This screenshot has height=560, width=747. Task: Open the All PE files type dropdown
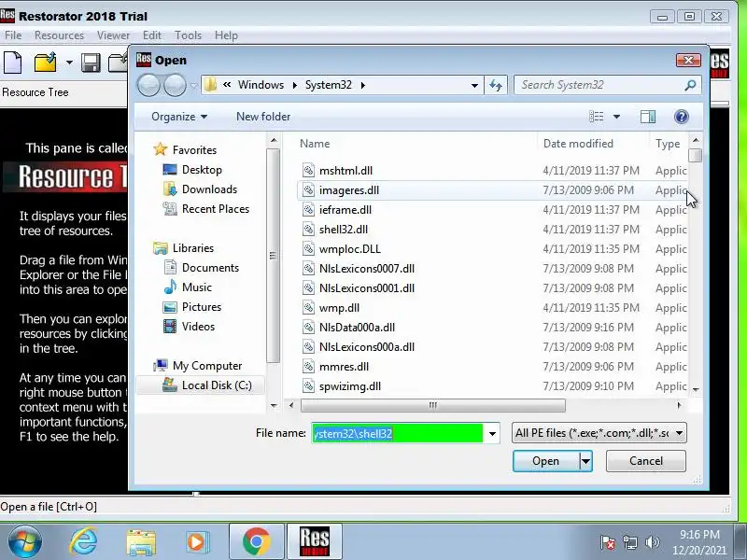pos(599,433)
